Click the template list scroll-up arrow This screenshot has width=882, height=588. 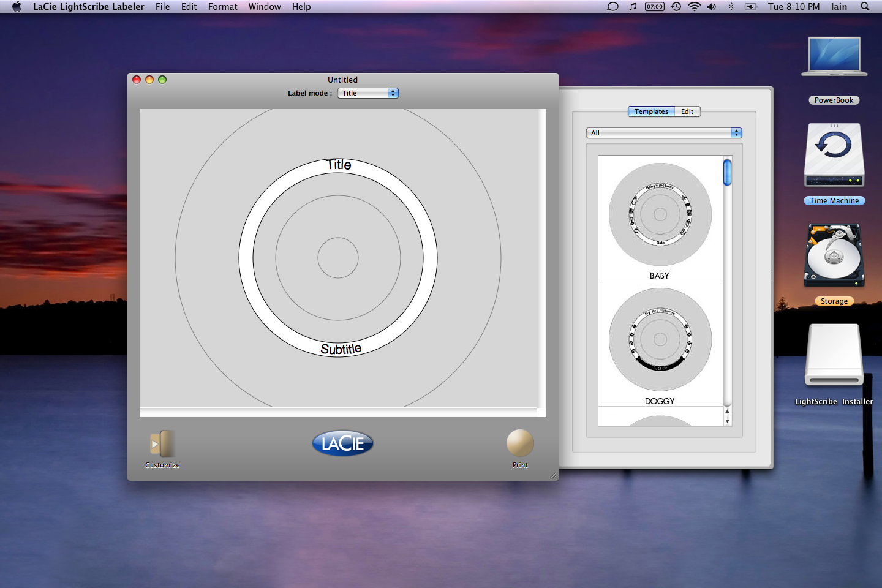pos(728,412)
